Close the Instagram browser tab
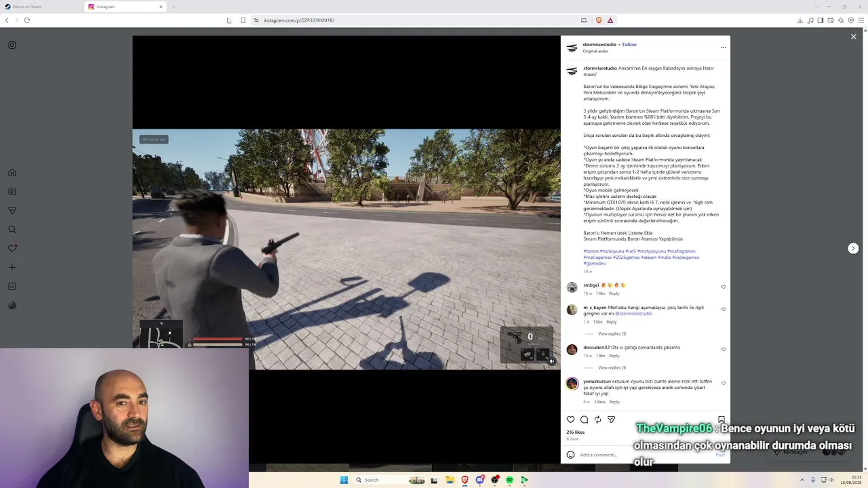868x488 pixels. click(x=161, y=7)
